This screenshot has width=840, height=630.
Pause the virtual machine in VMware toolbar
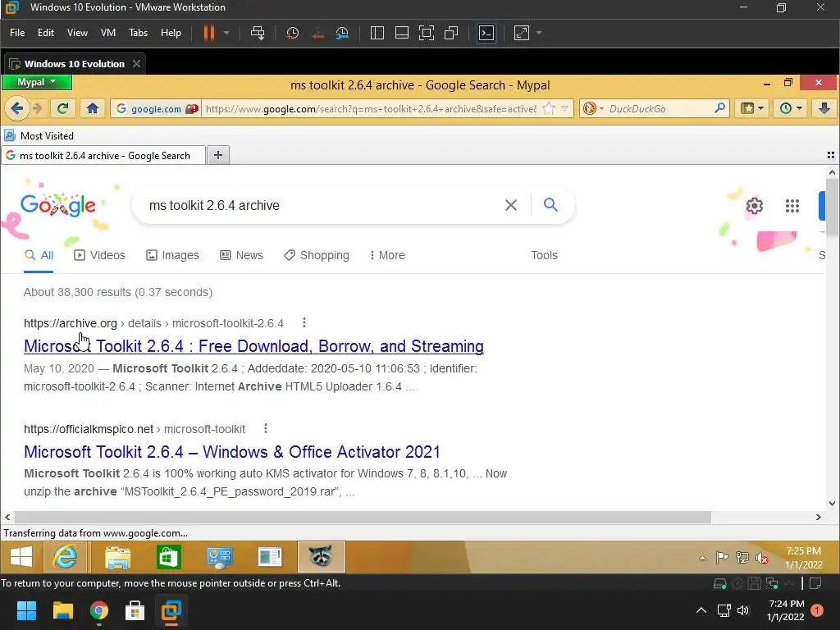[209, 33]
